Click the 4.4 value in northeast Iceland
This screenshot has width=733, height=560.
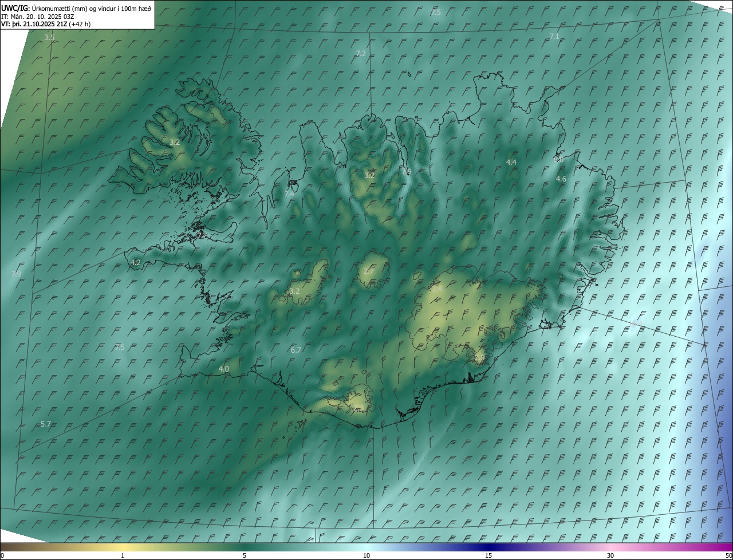511,163
